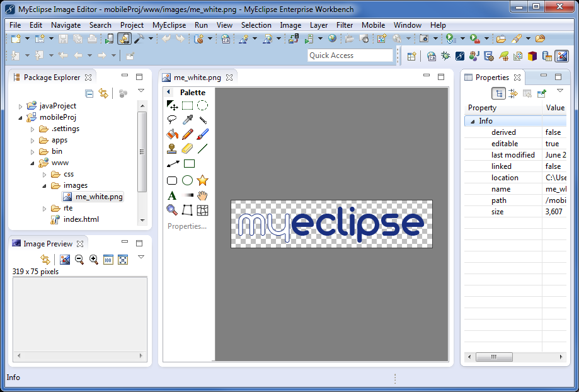Choose the Text tool in Palette
The height and width of the screenshot is (392, 579).
(x=172, y=196)
